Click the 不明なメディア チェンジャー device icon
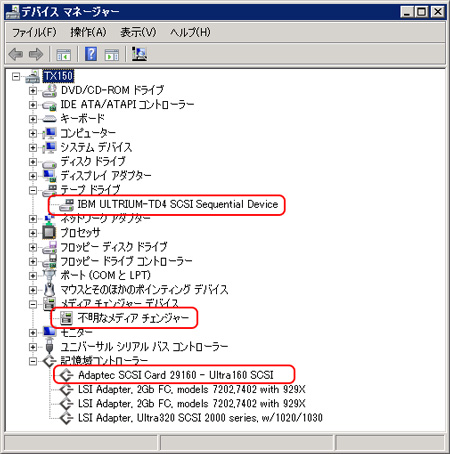Screen dimensions: 450x454 click(x=66, y=318)
